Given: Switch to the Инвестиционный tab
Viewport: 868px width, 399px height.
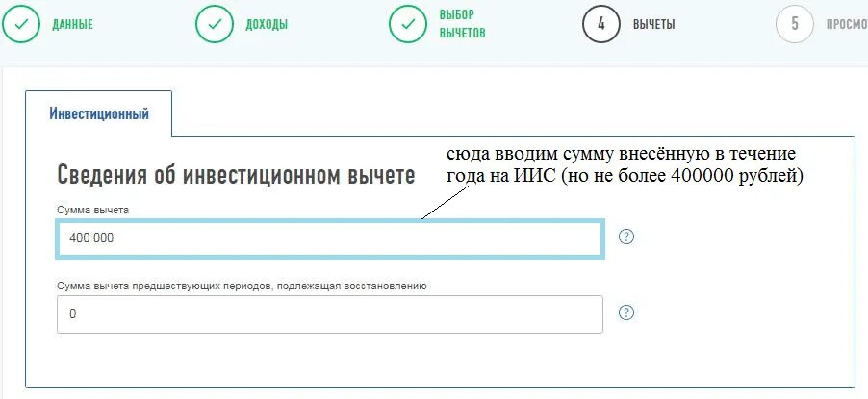Looking at the screenshot, I should point(99,113).
